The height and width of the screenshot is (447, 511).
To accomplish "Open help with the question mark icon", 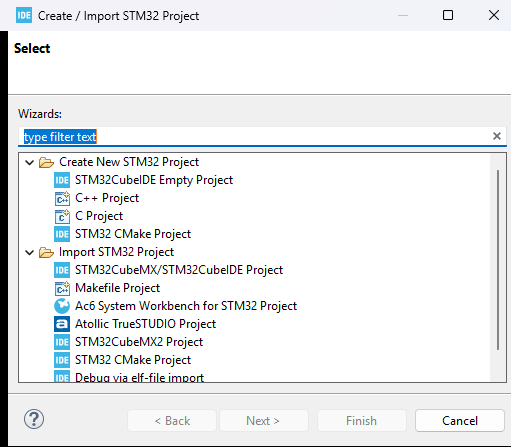I will click(34, 419).
